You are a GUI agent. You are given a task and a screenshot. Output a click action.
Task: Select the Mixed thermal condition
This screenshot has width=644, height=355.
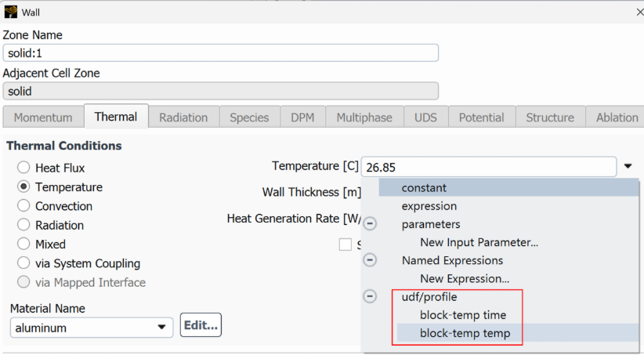click(x=24, y=245)
